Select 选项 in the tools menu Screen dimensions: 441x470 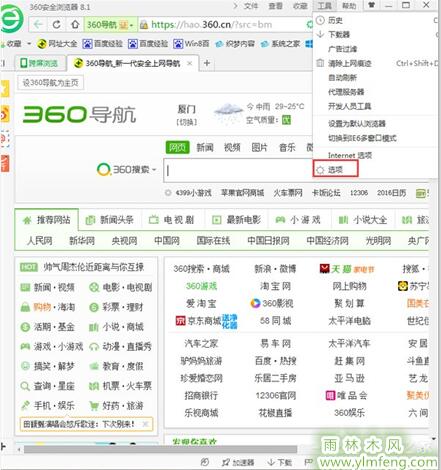[335, 170]
